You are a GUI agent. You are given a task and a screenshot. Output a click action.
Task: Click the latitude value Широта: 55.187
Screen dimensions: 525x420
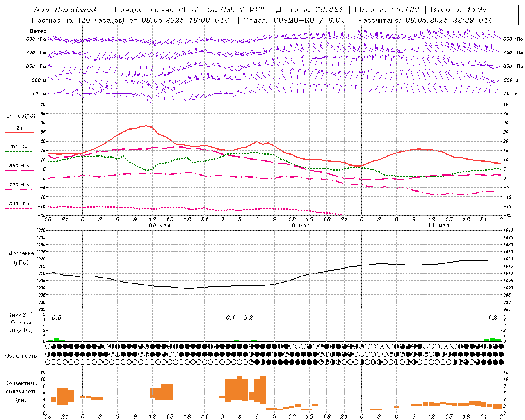[387, 10]
